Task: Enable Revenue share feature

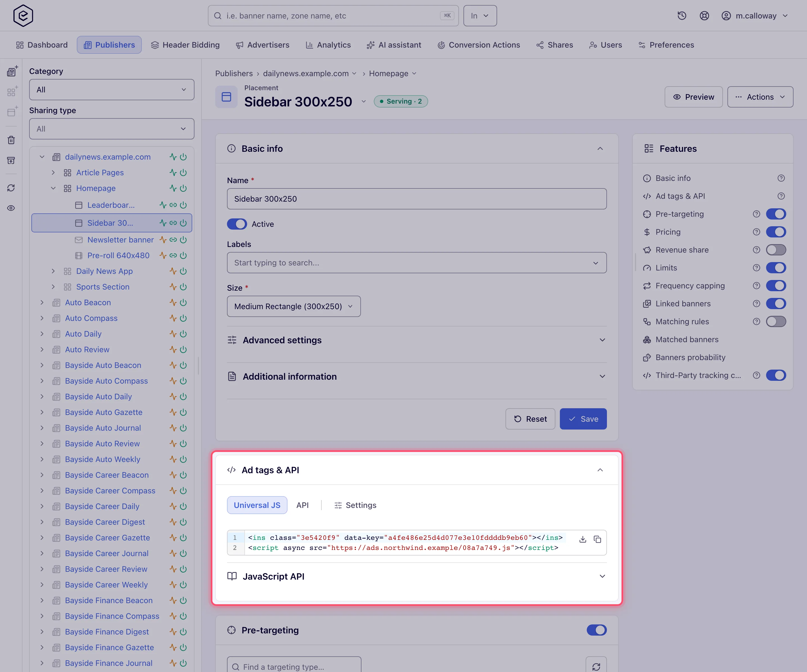Action: coord(776,249)
